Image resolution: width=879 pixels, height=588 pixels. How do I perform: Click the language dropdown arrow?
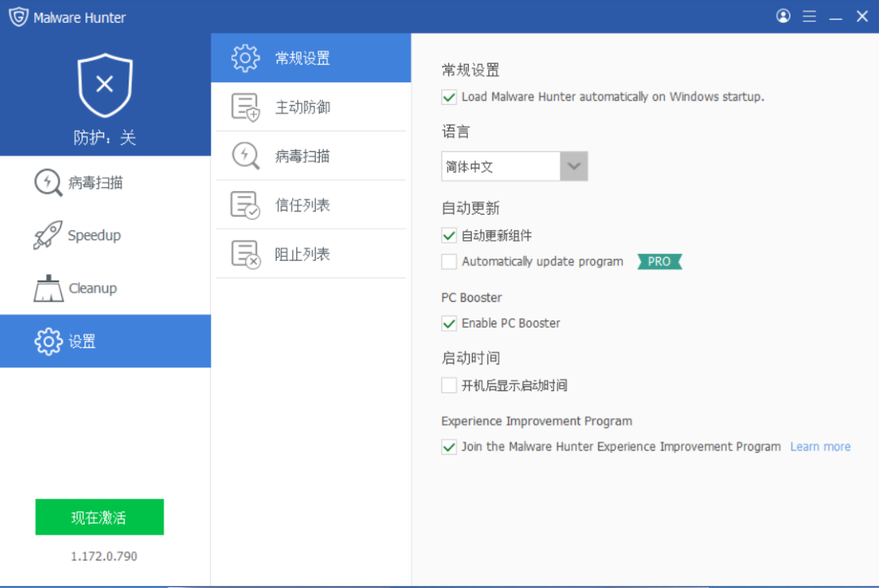click(575, 166)
